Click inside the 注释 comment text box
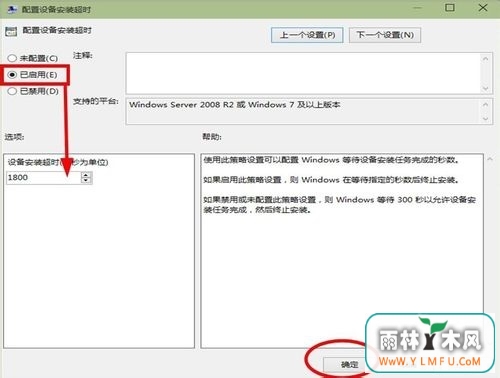The width and height of the screenshot is (500, 378). (x=303, y=73)
